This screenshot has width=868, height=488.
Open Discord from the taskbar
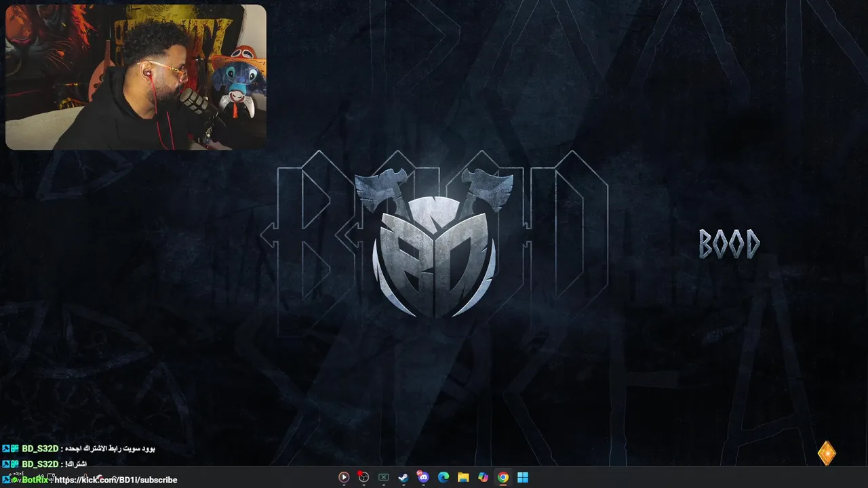(423, 477)
